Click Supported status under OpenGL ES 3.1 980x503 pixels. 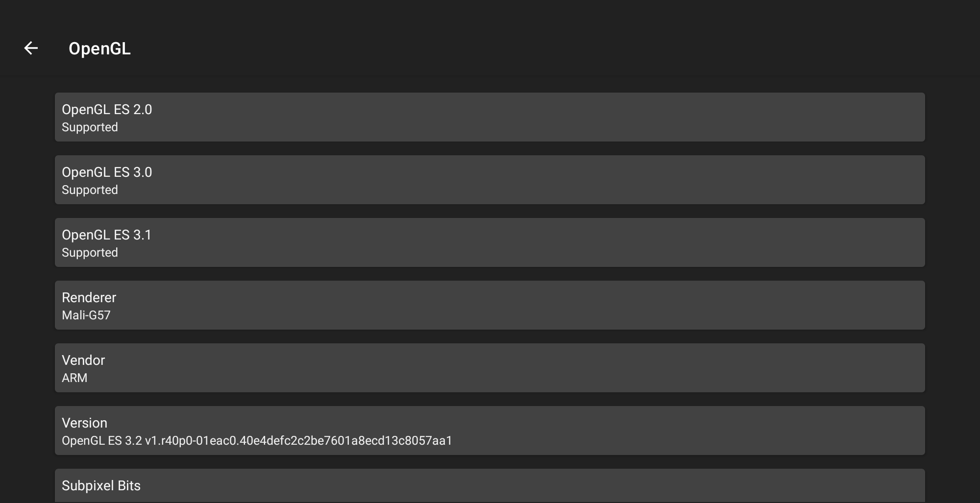click(90, 253)
